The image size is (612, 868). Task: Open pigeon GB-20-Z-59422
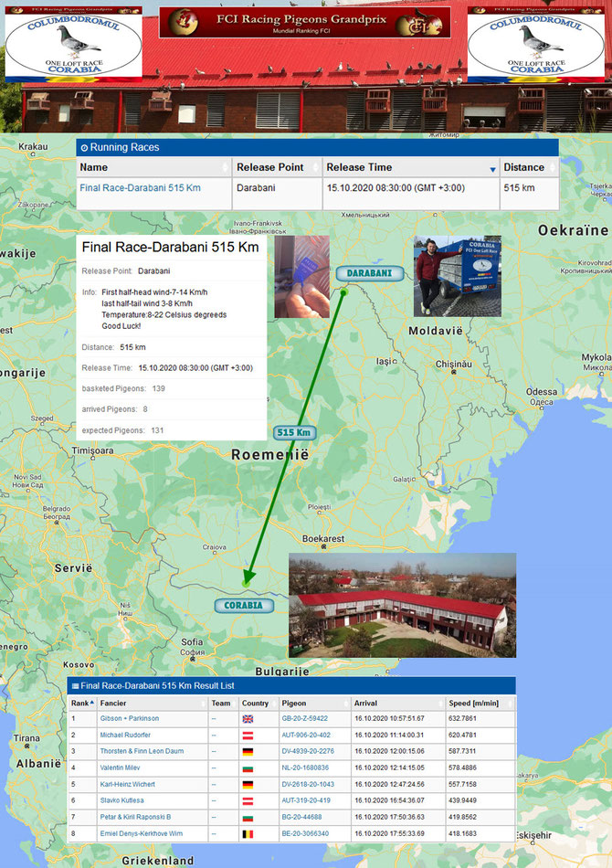304,718
